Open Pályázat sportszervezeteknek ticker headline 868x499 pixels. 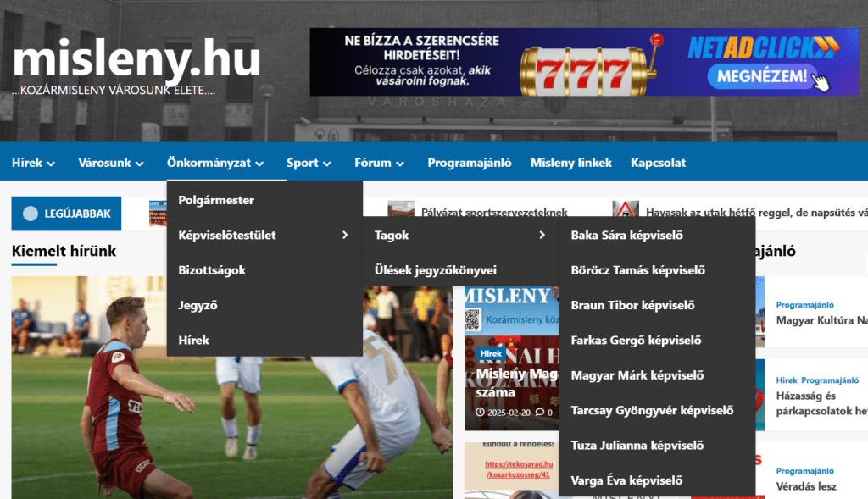pos(494,213)
